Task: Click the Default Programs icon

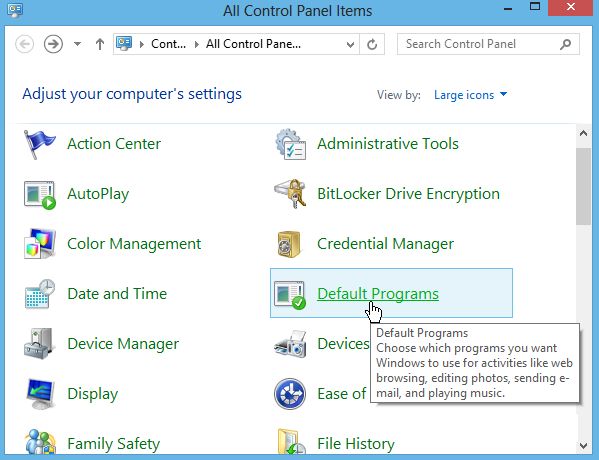Action: click(290, 295)
